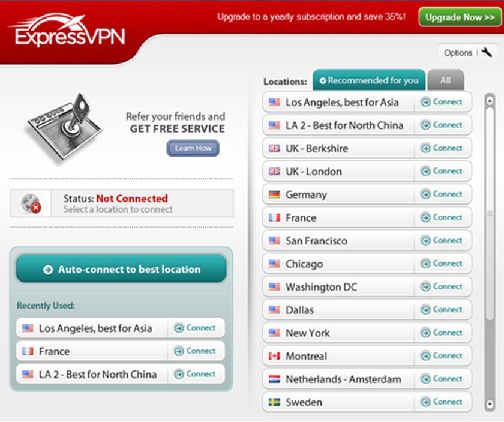This screenshot has height=422, width=504.
Task: Click US flag beside New York
Action: [274, 333]
